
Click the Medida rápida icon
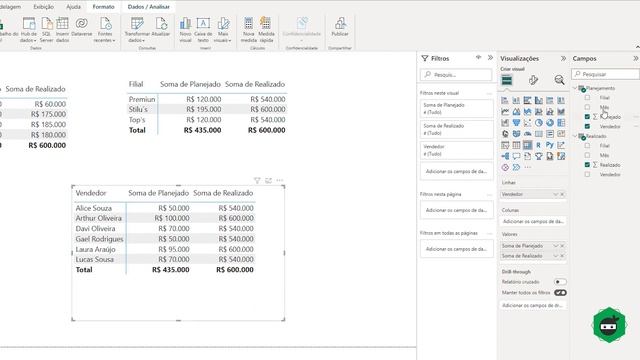pyautogui.click(x=266, y=30)
